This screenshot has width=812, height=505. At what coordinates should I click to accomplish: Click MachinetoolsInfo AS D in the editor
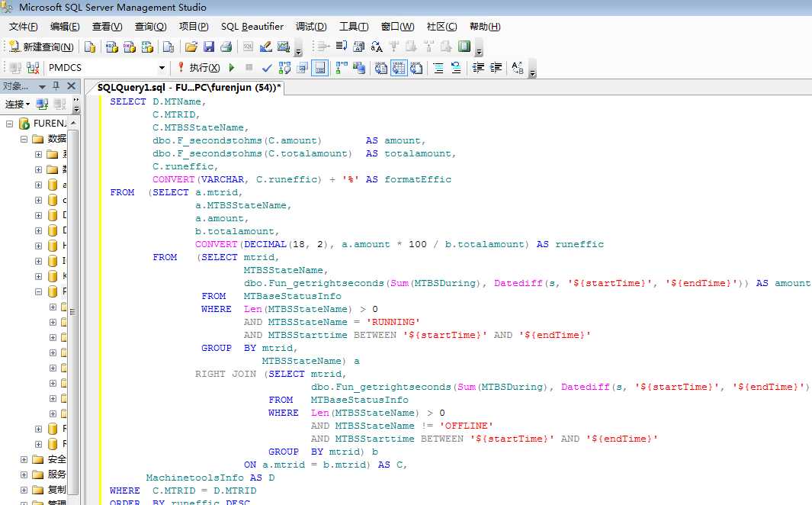(x=210, y=478)
